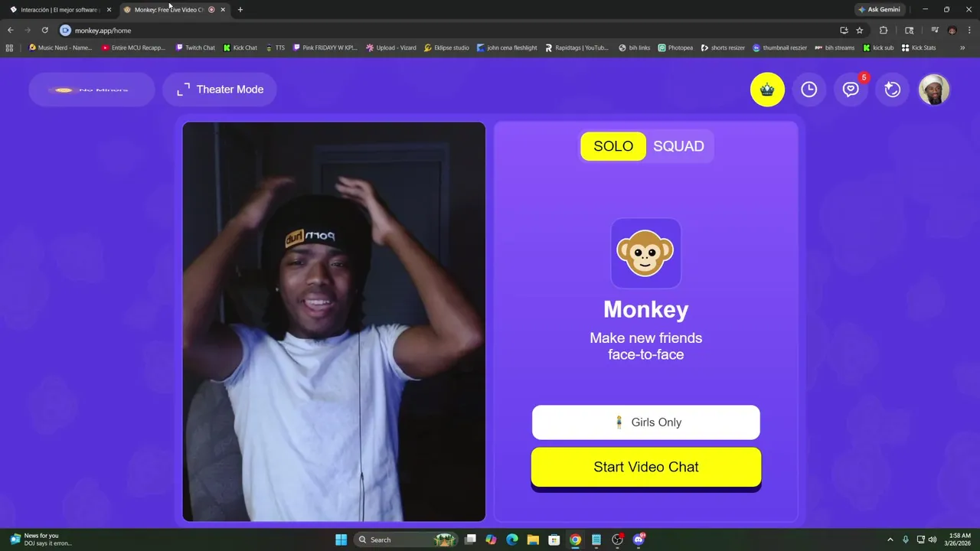Open File Explorer from the taskbar
Image resolution: width=980 pixels, height=551 pixels.
(533, 540)
